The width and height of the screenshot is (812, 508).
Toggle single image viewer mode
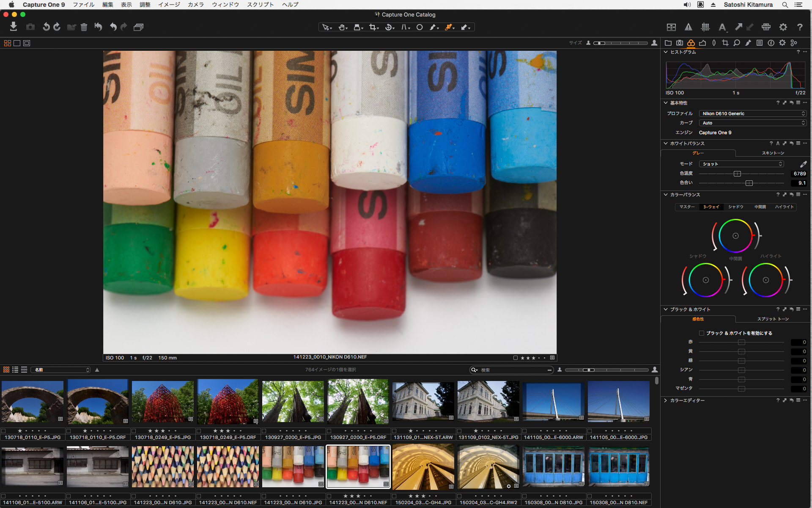pos(17,43)
